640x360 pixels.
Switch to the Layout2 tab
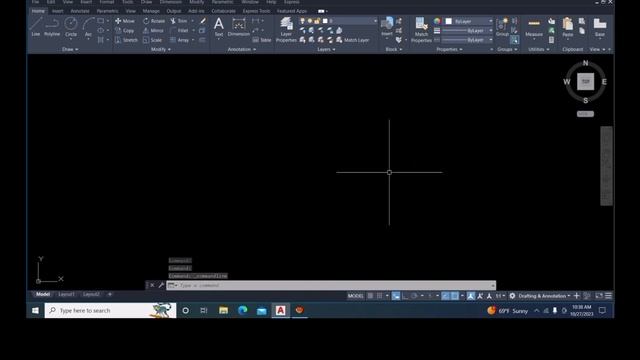click(91, 294)
